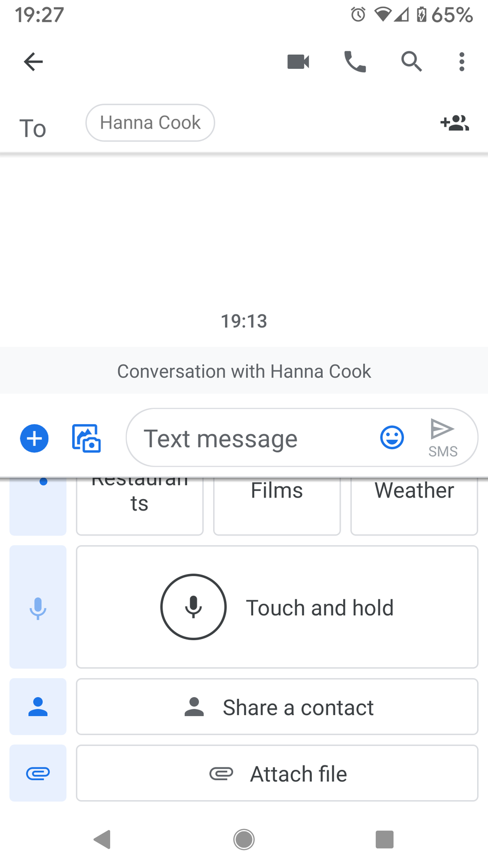
Task: Choose the Weather suggestion card
Action: tap(414, 505)
